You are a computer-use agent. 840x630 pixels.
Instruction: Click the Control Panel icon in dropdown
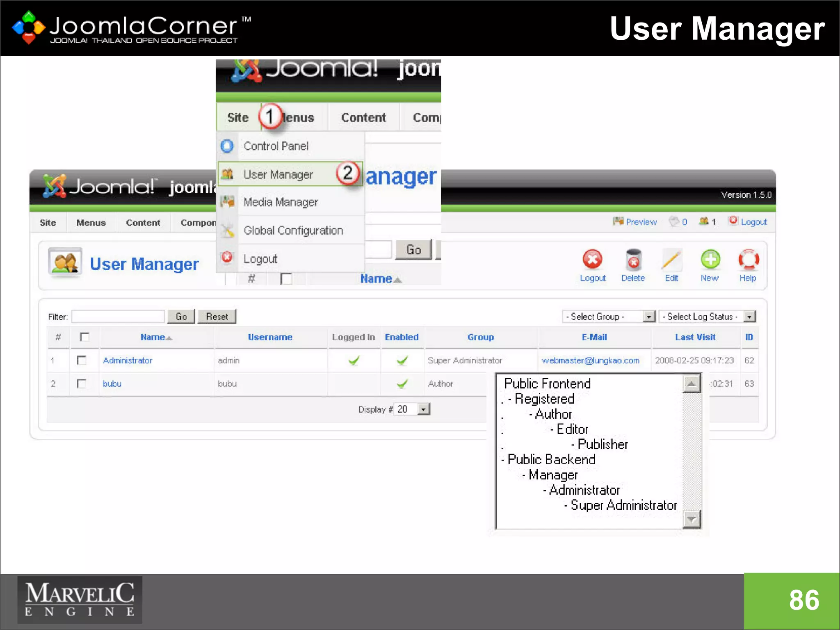227,146
